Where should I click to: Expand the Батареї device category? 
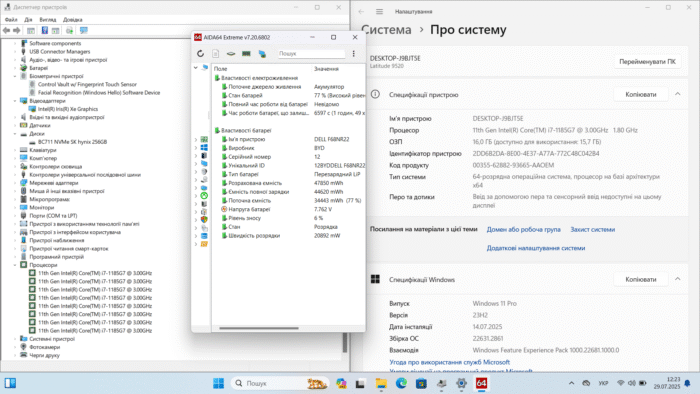(x=15, y=68)
